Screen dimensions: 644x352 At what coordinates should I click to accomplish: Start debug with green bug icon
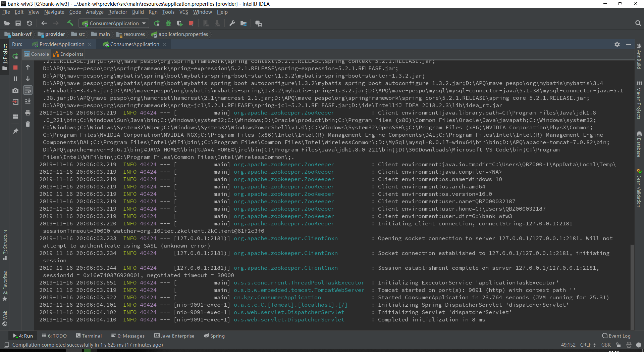(x=168, y=23)
